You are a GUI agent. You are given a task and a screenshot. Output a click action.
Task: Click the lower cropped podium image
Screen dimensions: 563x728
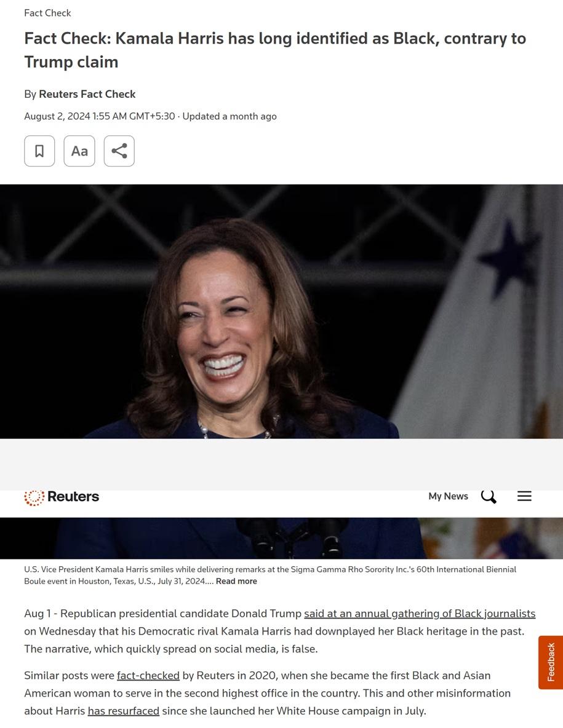pyautogui.click(x=282, y=538)
